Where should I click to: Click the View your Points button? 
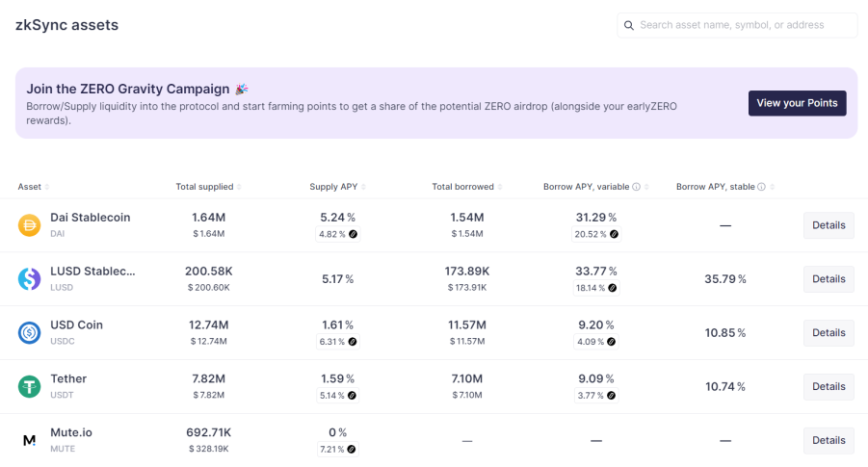797,103
